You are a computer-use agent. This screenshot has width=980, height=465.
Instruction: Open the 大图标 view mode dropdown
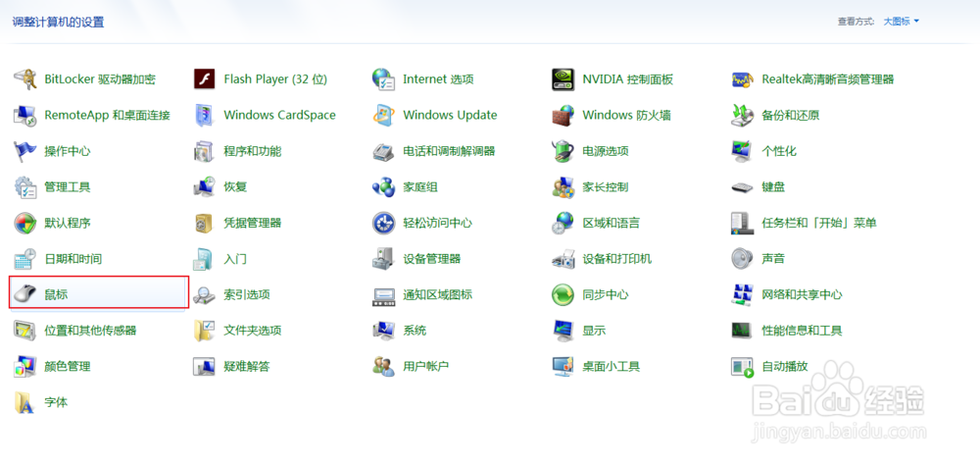pos(901,22)
